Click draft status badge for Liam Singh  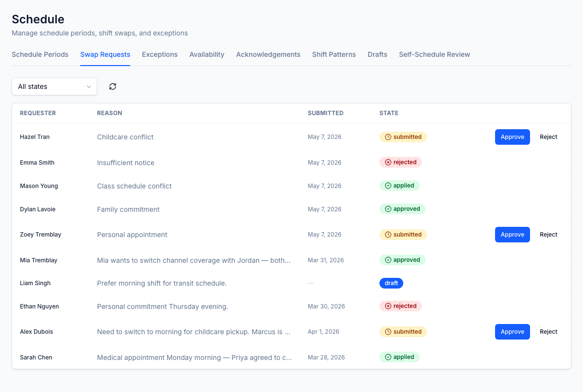click(391, 283)
